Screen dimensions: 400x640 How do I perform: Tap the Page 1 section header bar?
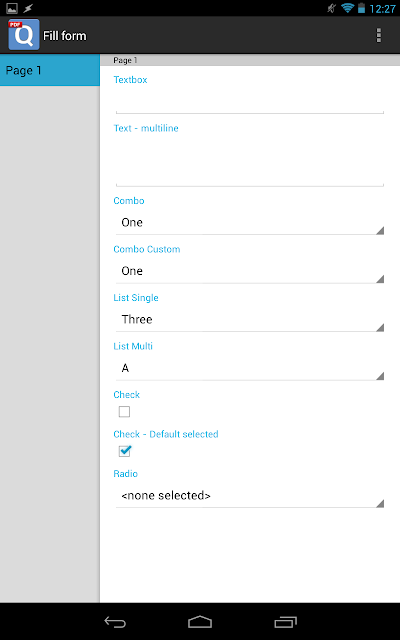pyautogui.click(x=250, y=60)
